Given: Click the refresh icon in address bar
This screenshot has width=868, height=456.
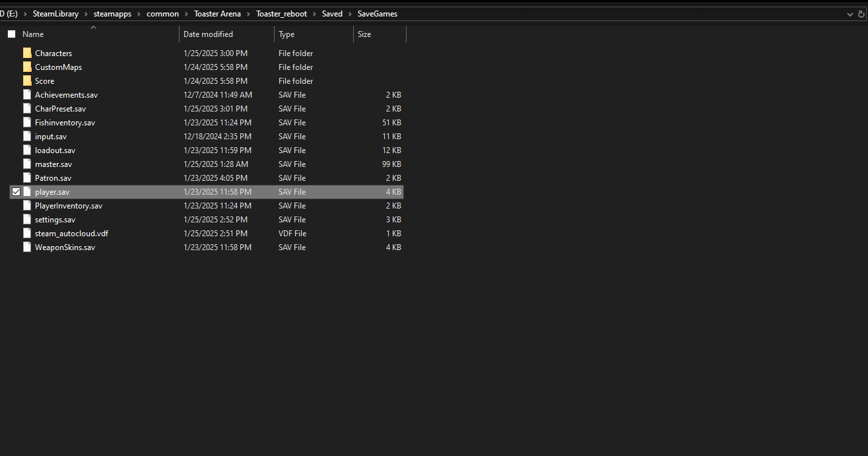Looking at the screenshot, I should click(861, 14).
